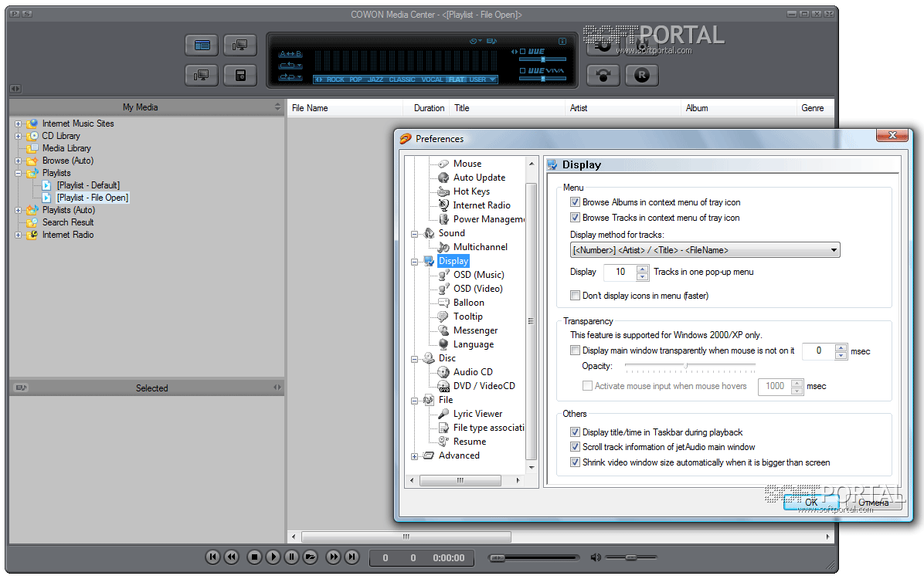Open Hot Keys preferences

pyautogui.click(x=471, y=191)
